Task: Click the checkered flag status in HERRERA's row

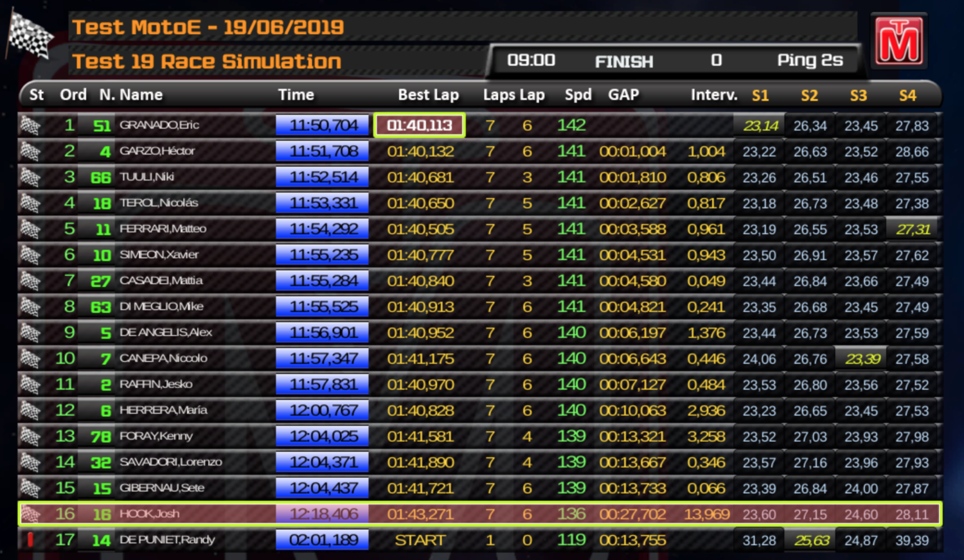Action: [30, 410]
